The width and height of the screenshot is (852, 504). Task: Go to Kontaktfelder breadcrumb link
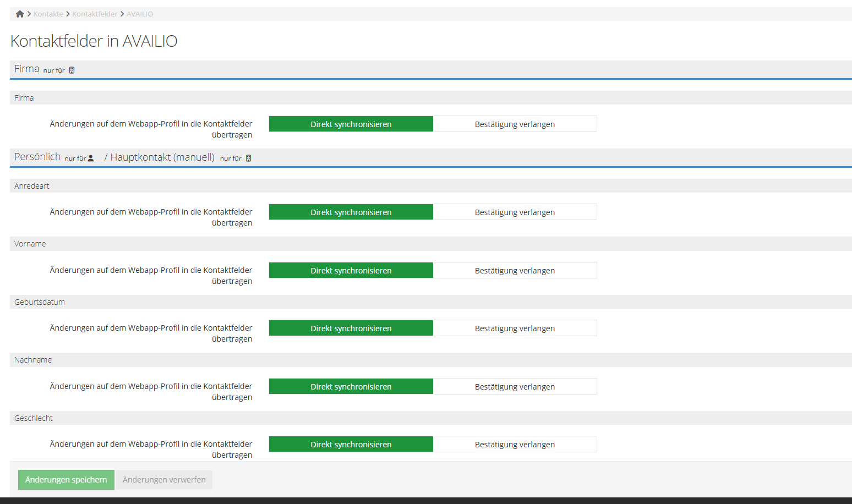(x=95, y=14)
